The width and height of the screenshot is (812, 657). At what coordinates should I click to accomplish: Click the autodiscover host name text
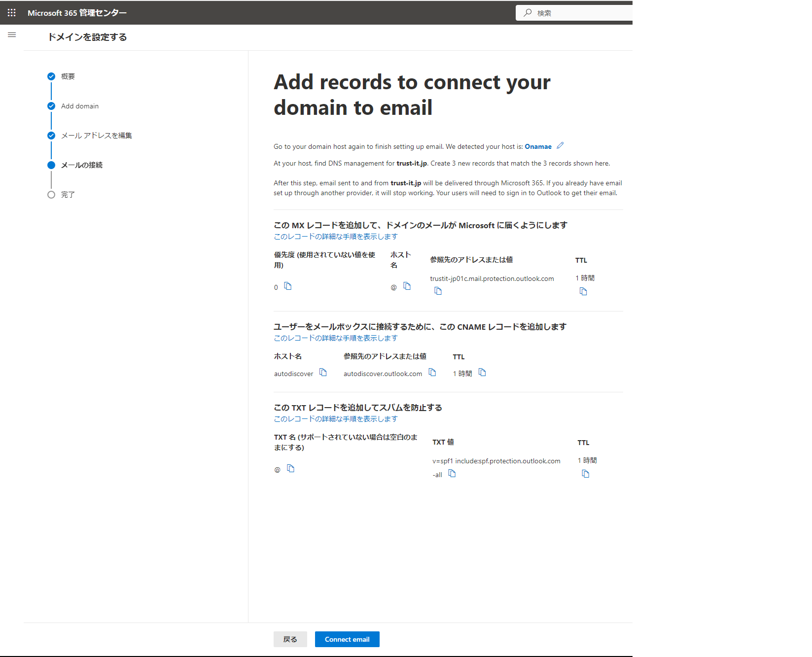[293, 374]
